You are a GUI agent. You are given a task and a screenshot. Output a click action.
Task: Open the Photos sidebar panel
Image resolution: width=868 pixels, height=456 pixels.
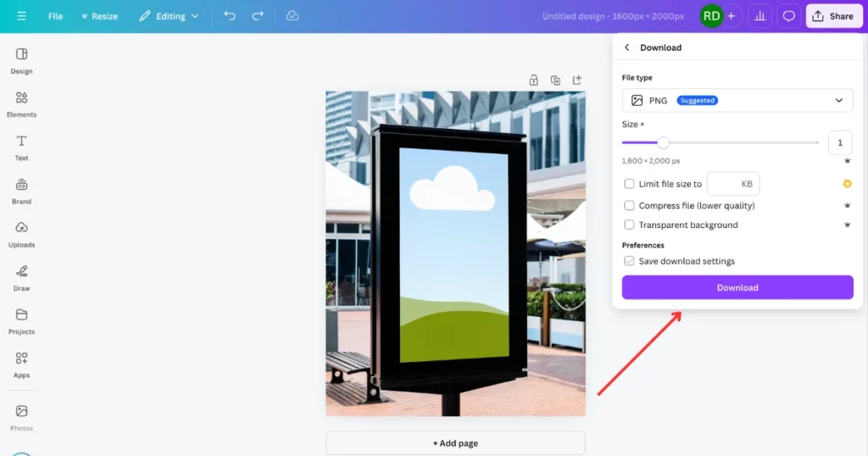click(21, 417)
